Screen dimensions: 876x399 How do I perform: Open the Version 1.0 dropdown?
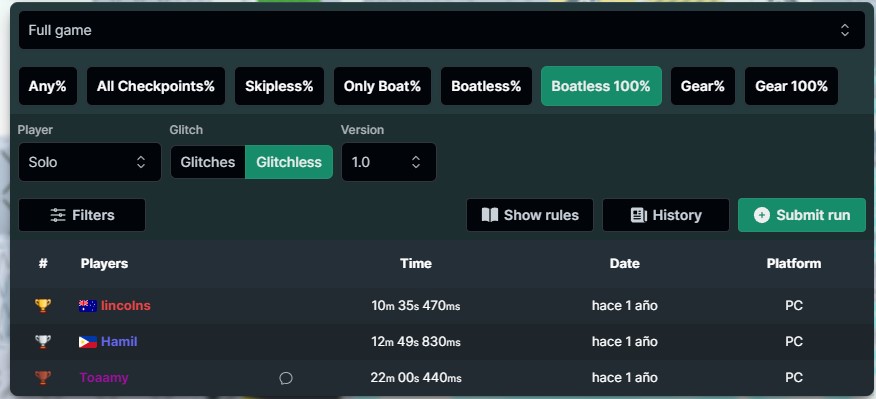tap(389, 162)
